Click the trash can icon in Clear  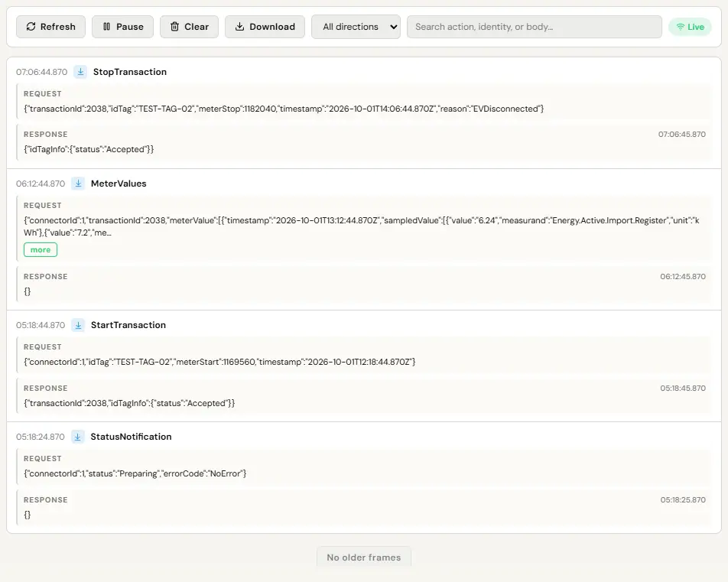[x=174, y=27]
